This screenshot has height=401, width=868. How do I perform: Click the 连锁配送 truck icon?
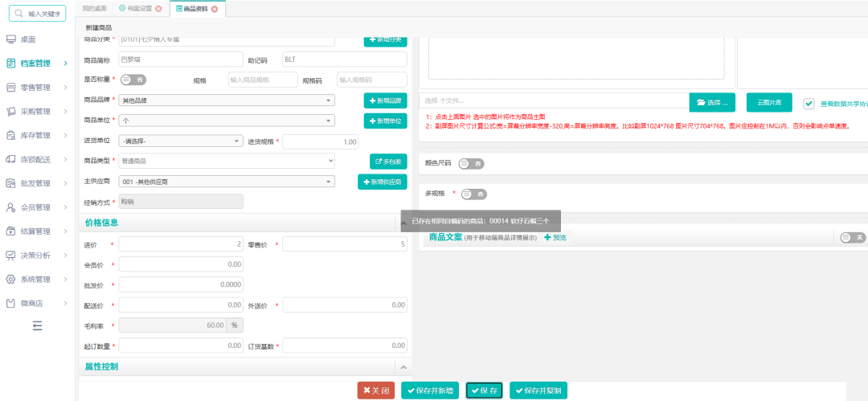10,159
